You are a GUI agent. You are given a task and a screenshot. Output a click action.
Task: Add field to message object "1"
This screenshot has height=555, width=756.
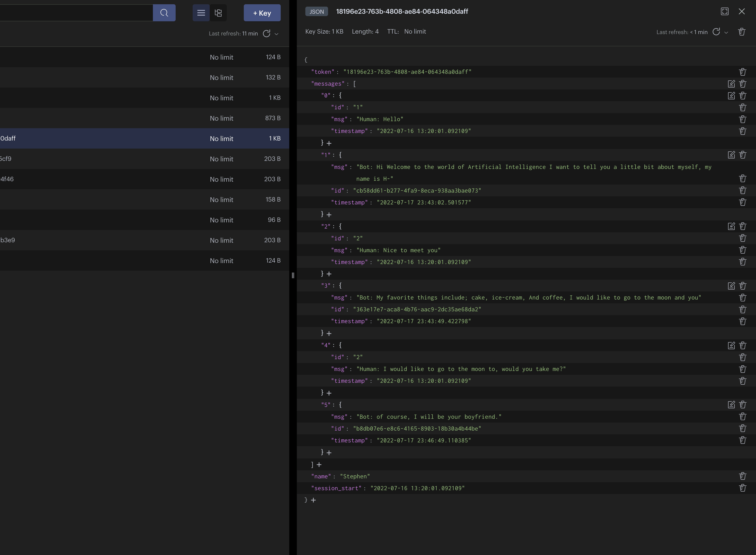329,215
